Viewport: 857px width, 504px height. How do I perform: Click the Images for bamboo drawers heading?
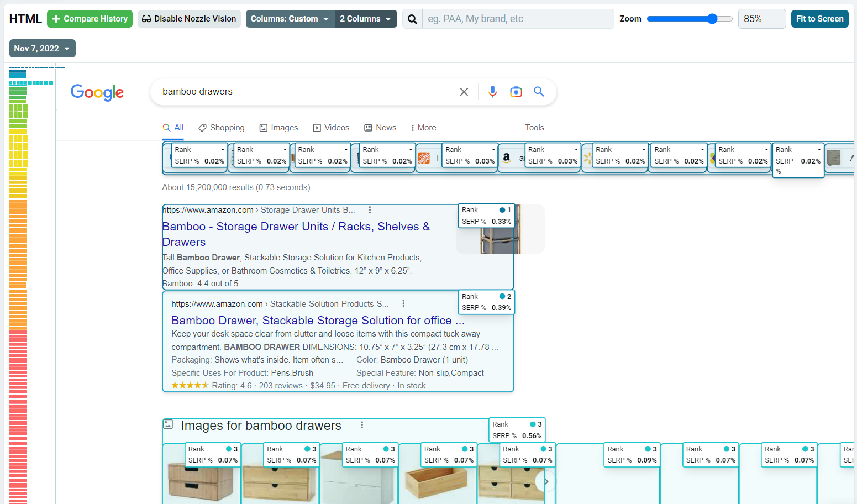[261, 426]
